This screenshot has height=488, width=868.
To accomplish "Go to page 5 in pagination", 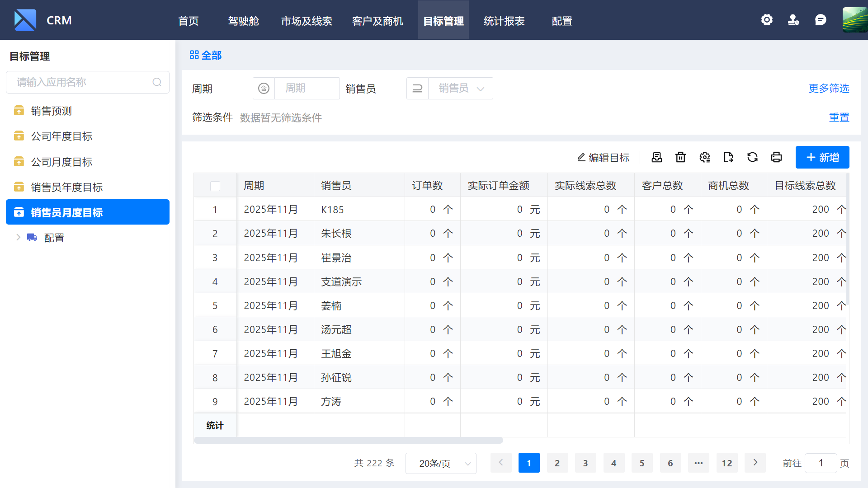I will coord(642,463).
